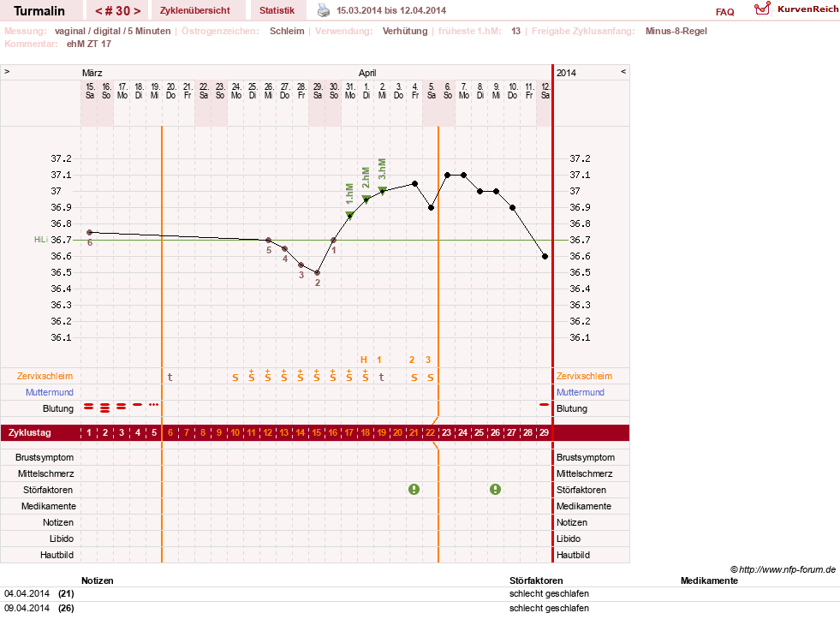Click the 2.hM temperature marker triangle
Viewport: 840px width, 631px height.
(366, 199)
